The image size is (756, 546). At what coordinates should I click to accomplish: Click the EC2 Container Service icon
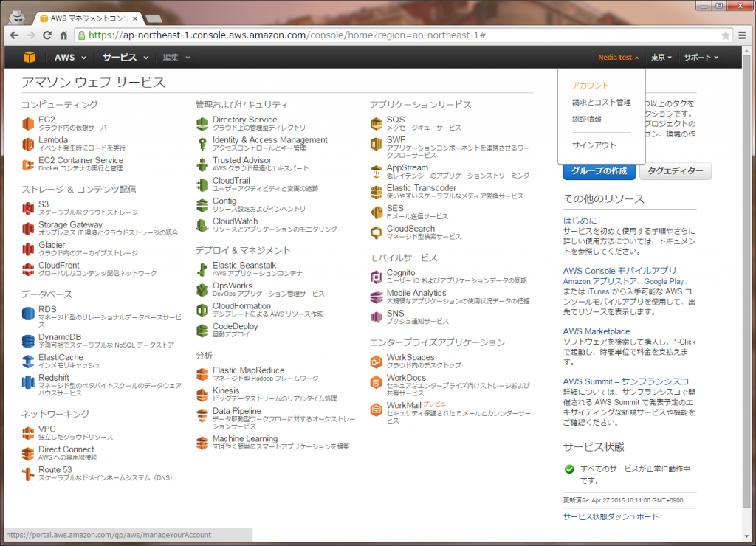(28, 165)
